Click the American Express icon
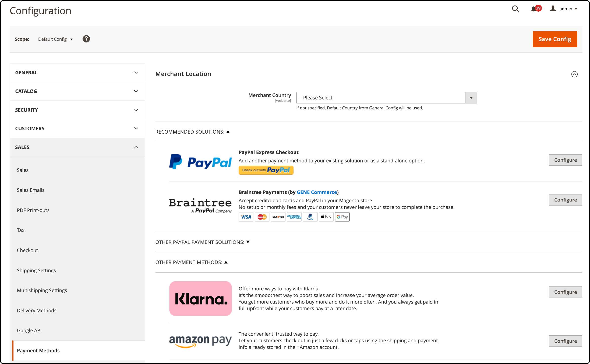This screenshot has width=590, height=364. tap(294, 217)
